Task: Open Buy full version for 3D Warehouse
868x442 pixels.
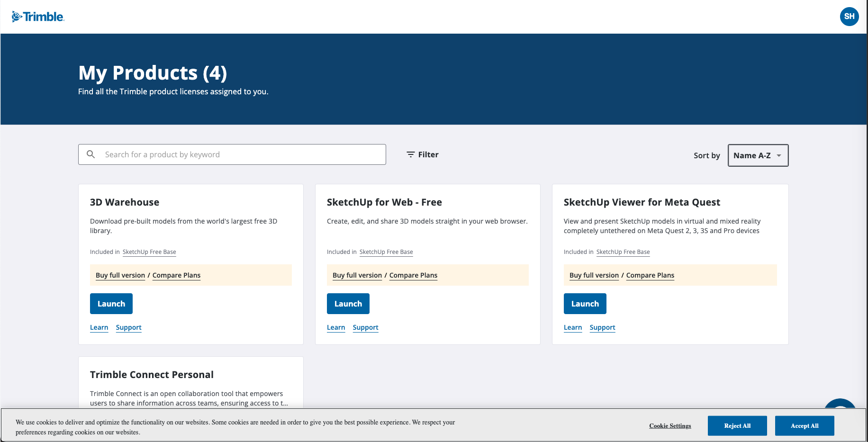Action: (x=120, y=275)
